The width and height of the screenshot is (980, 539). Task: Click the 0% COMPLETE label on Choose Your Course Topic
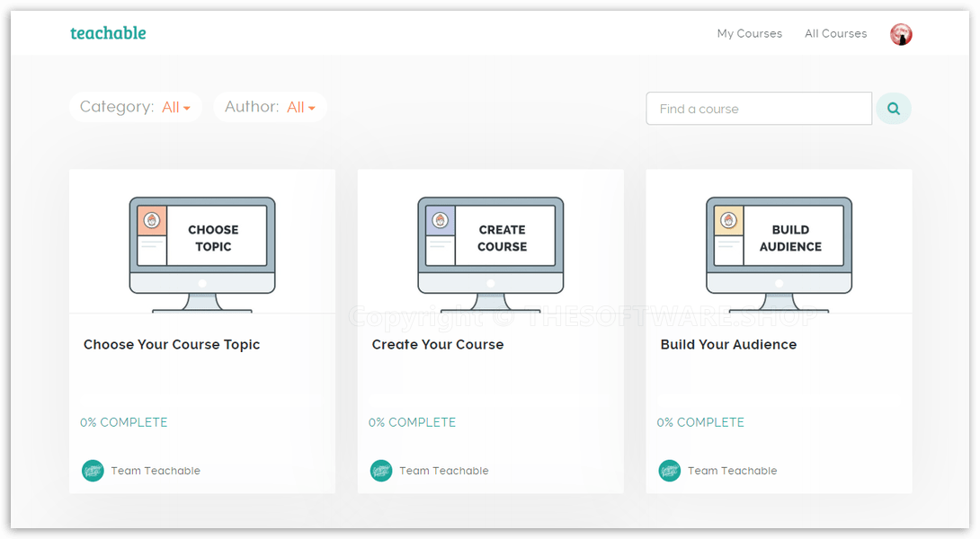[123, 421]
